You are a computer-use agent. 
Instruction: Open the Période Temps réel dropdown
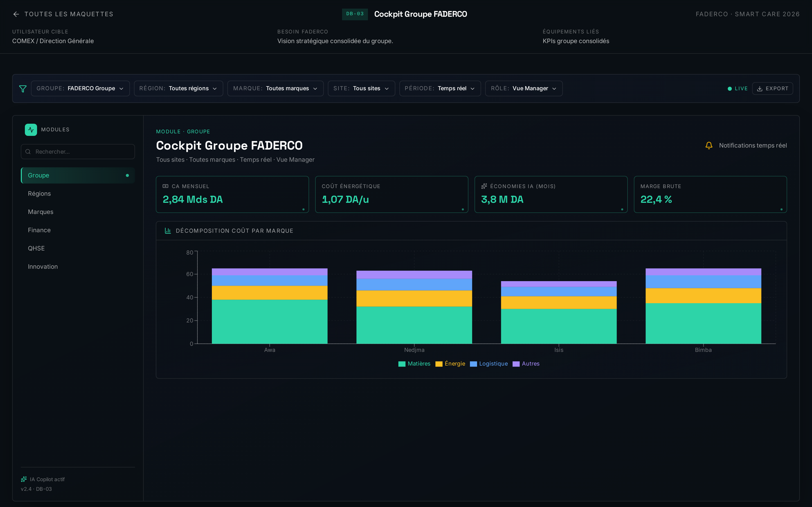440,88
